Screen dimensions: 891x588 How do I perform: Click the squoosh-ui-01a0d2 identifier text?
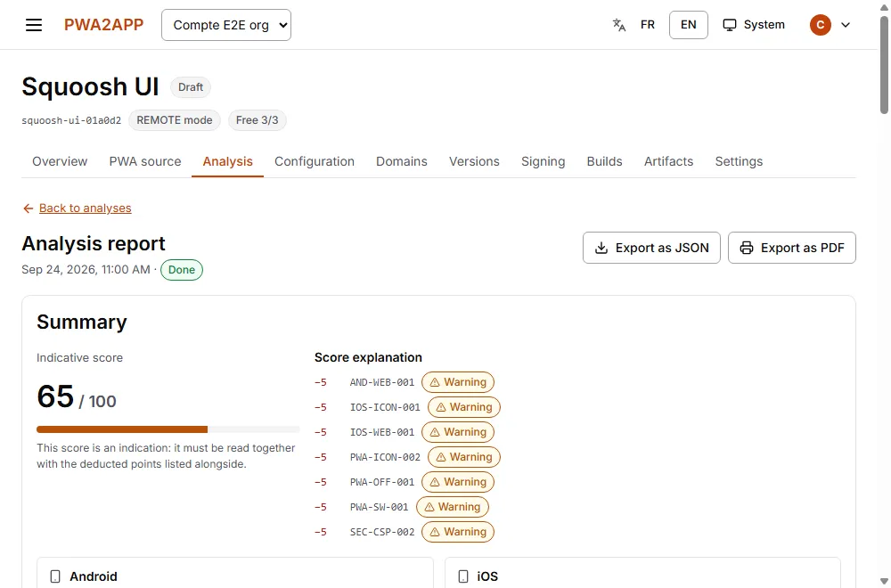tap(71, 120)
